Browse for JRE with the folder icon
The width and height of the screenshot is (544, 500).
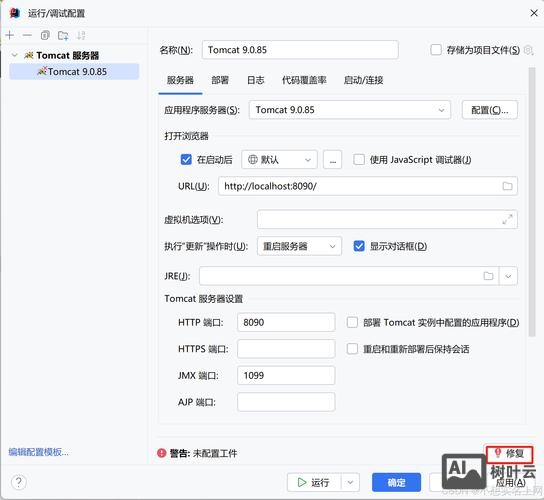click(x=488, y=276)
